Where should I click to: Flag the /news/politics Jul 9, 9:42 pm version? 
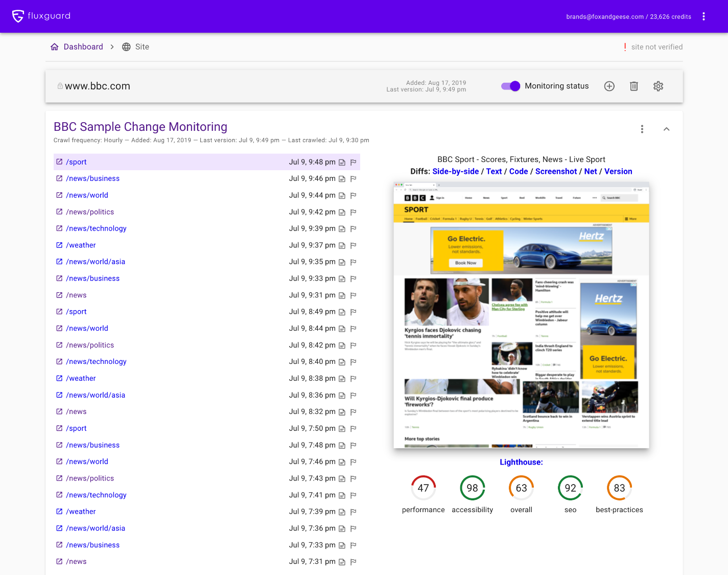353,212
